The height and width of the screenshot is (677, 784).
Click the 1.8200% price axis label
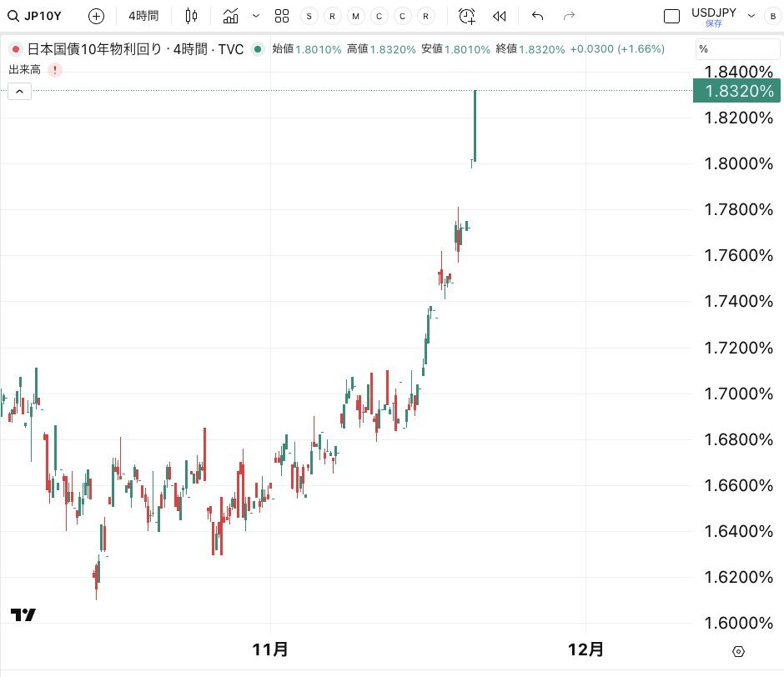[x=738, y=118]
